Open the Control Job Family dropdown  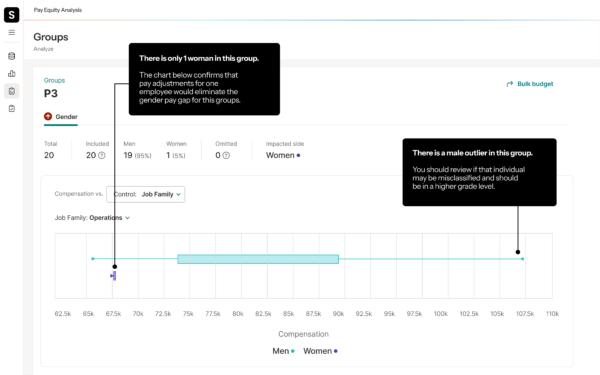pyautogui.click(x=146, y=194)
